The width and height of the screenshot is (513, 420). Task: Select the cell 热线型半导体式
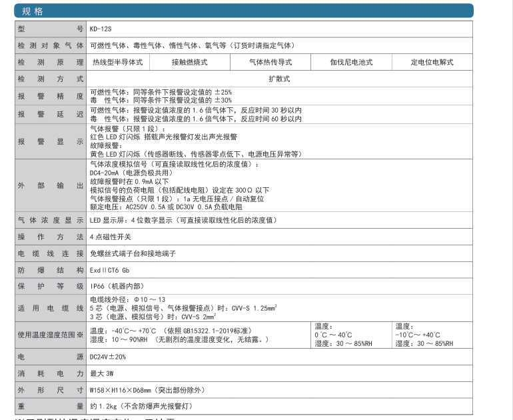click(x=118, y=62)
